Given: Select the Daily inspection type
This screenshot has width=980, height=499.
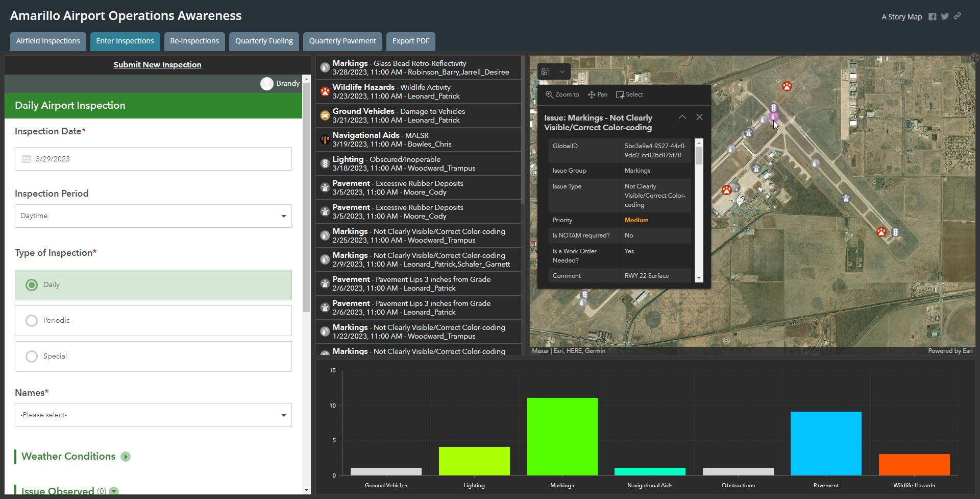Looking at the screenshot, I should coord(32,285).
